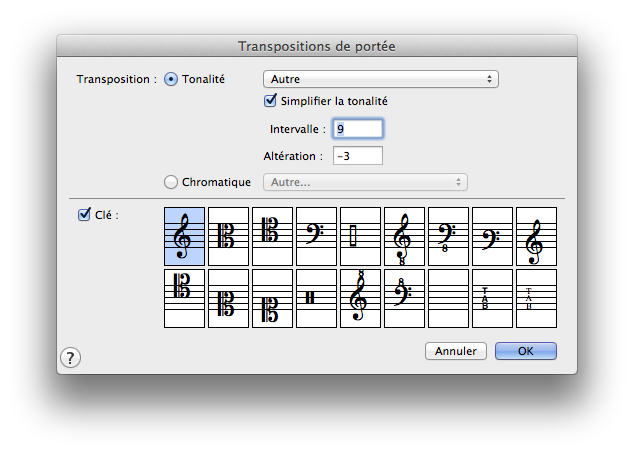
Task: Choose the alto C clef
Action: pyautogui.click(x=228, y=236)
